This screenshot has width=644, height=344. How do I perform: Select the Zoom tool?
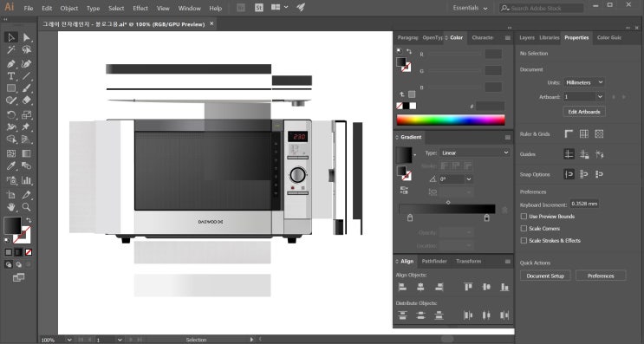[x=27, y=207]
